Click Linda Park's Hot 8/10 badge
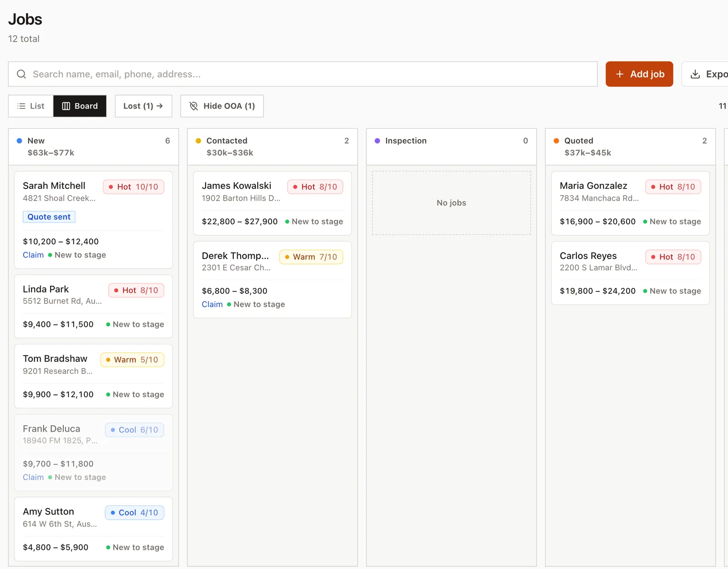The width and height of the screenshot is (728, 569). (x=136, y=290)
